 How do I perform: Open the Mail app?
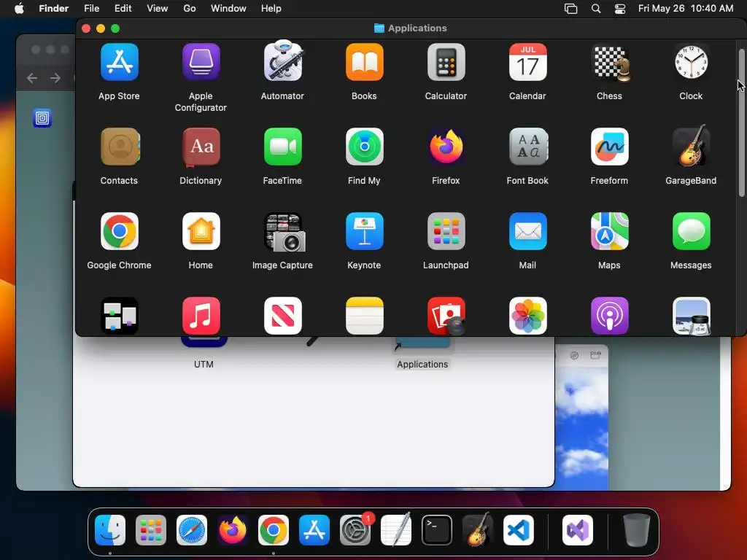528,231
